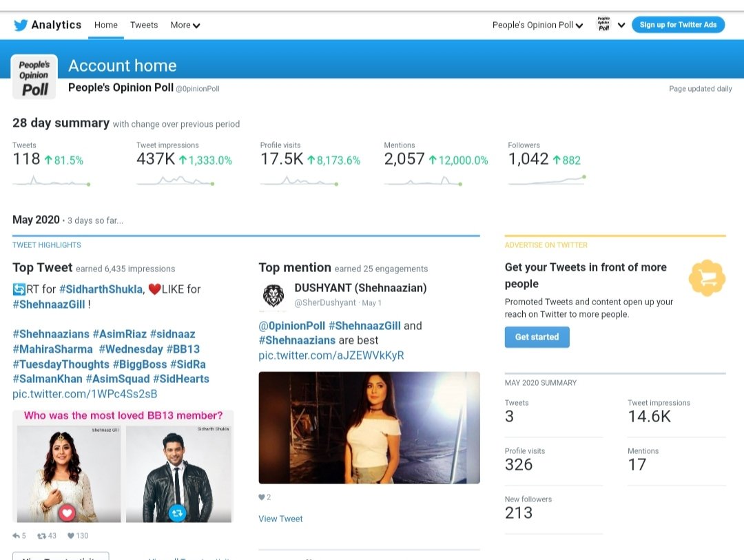Expand the chevron beside the profile avatar
Screen dimensions: 744x560
(621, 25)
